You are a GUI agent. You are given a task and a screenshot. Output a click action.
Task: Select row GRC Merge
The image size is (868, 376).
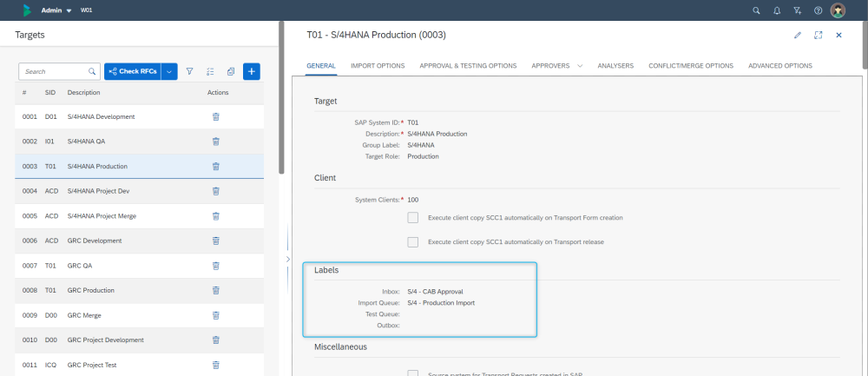pos(140,315)
